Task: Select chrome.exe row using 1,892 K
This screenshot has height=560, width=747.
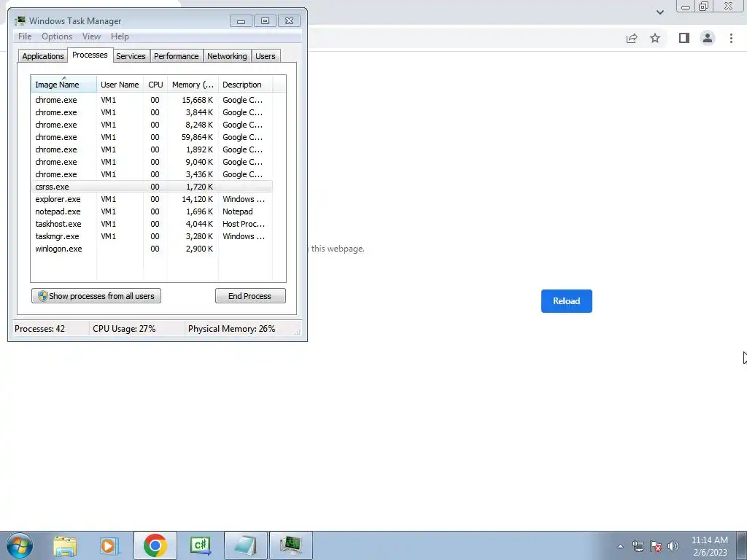Action: [152, 149]
